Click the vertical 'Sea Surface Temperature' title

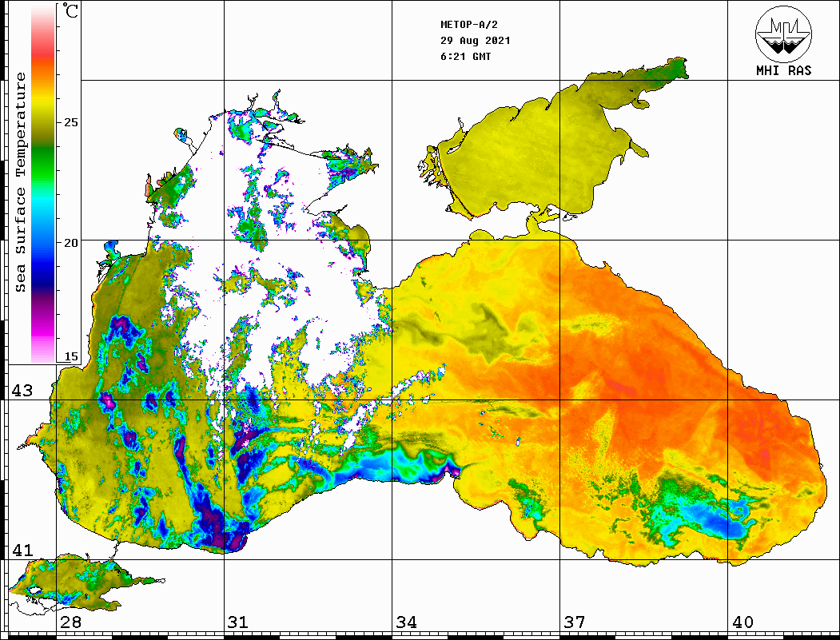coord(20,182)
